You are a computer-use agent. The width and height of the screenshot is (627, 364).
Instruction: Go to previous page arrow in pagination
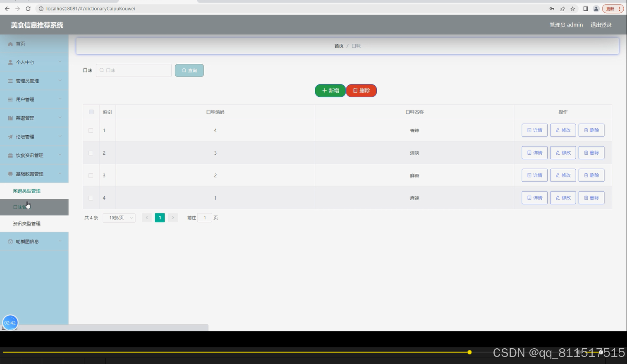click(x=147, y=218)
